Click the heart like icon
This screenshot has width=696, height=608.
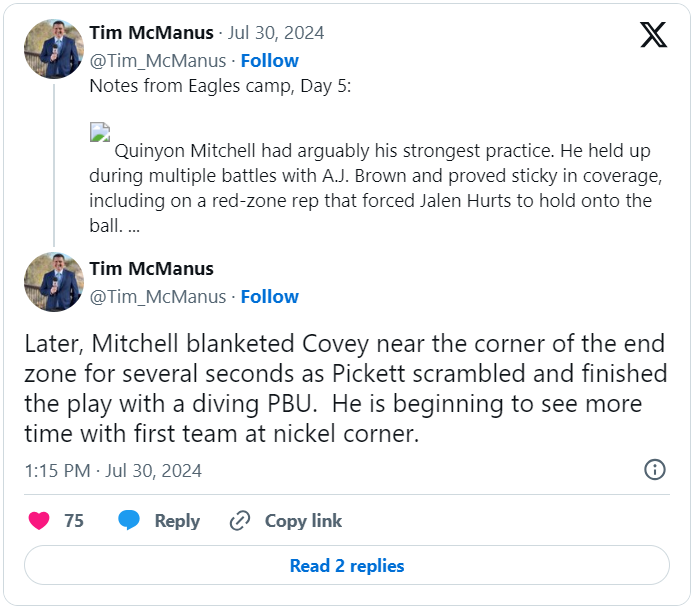39,520
